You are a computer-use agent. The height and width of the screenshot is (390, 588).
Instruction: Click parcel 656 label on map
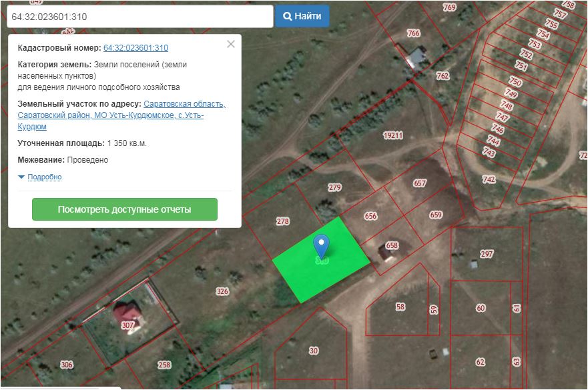[x=370, y=216]
